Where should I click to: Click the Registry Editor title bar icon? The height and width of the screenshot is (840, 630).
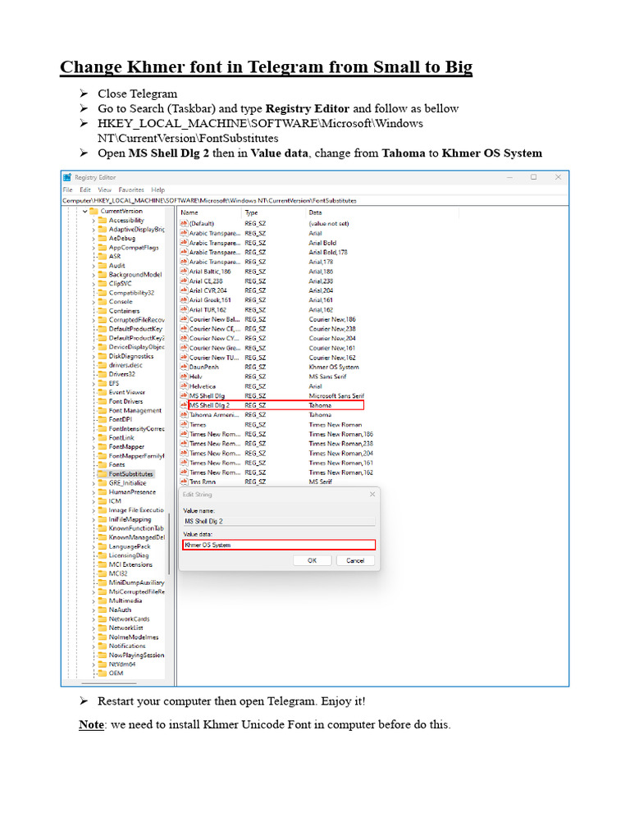click(x=67, y=177)
